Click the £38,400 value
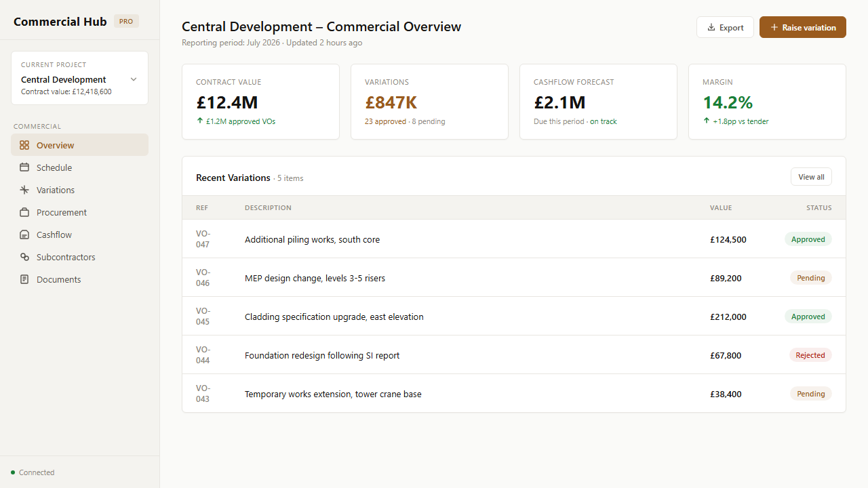The image size is (868, 488). click(x=726, y=394)
